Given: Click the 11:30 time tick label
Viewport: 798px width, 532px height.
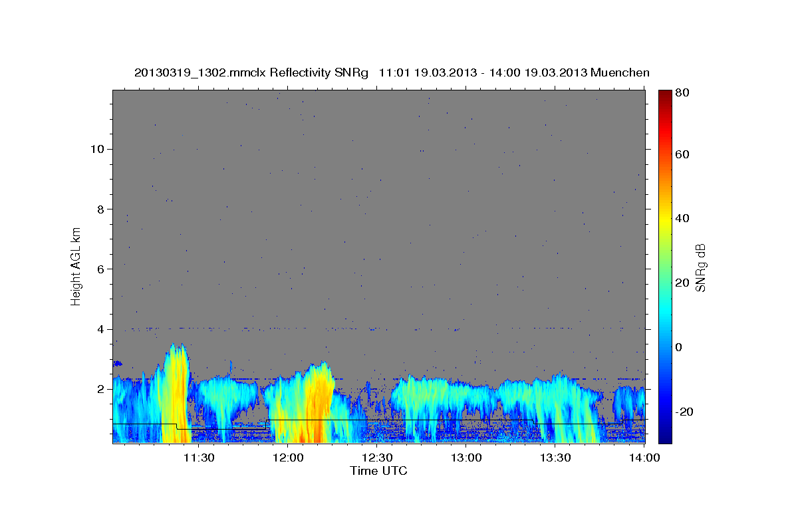Looking at the screenshot, I should 199,458.
